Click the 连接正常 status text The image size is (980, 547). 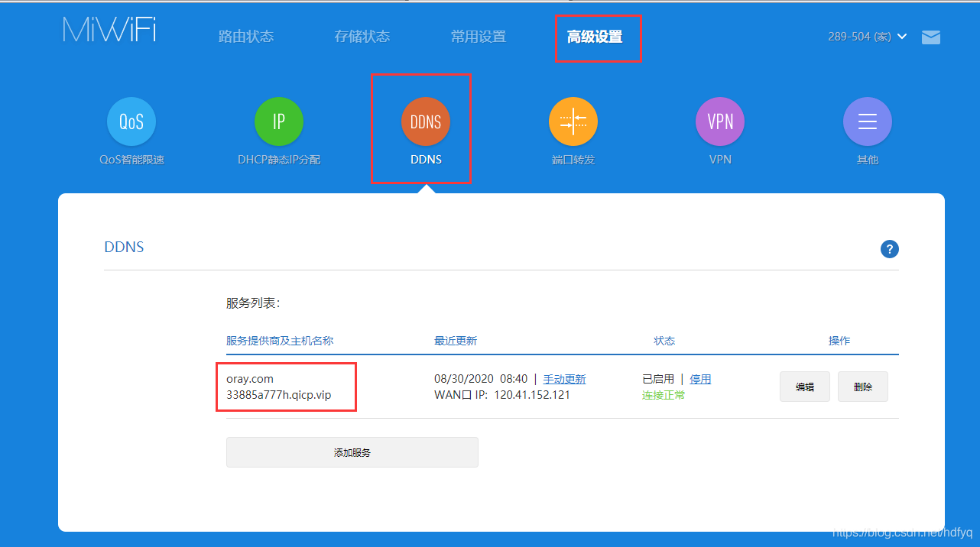[664, 395]
